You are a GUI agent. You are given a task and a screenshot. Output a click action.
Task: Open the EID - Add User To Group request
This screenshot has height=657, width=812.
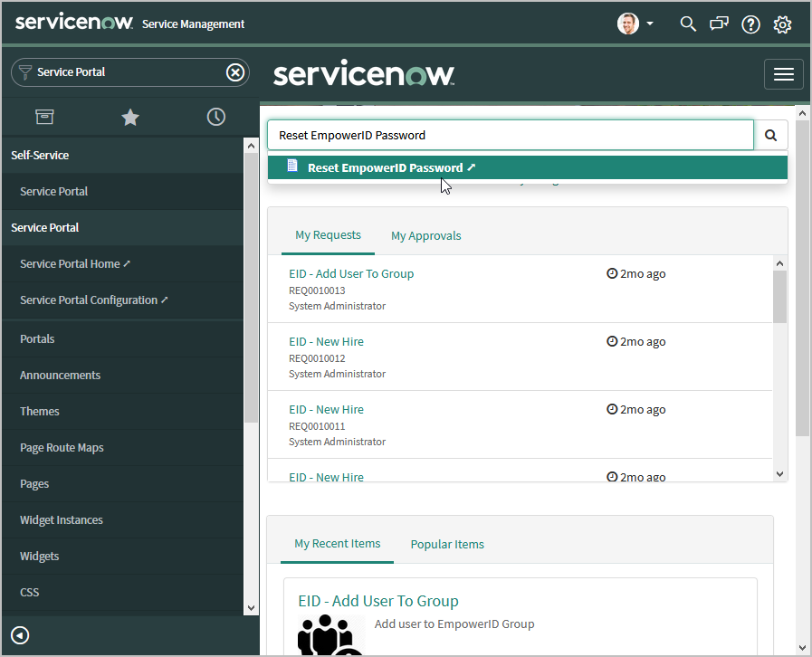351,273
